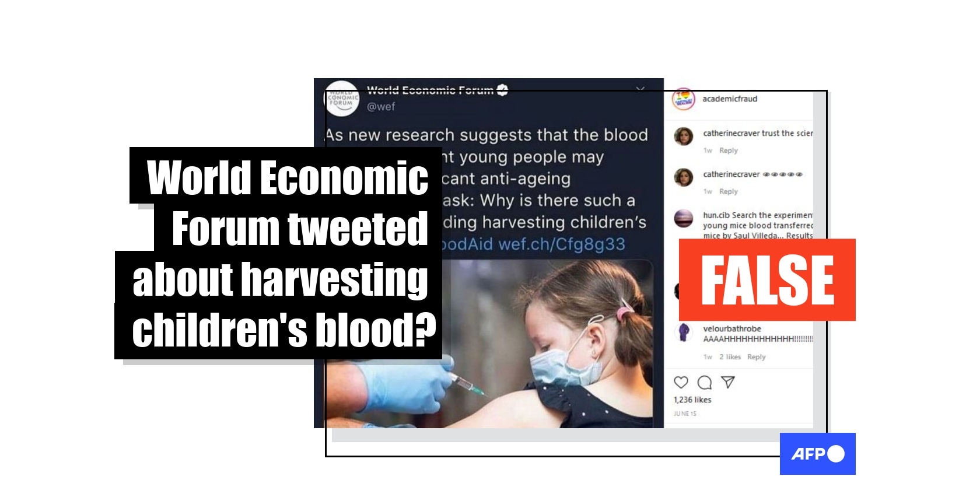The width and height of the screenshot is (980, 490).
Task: Open catherinecraver's avatar on the first comment
Action: pyautogui.click(x=684, y=136)
